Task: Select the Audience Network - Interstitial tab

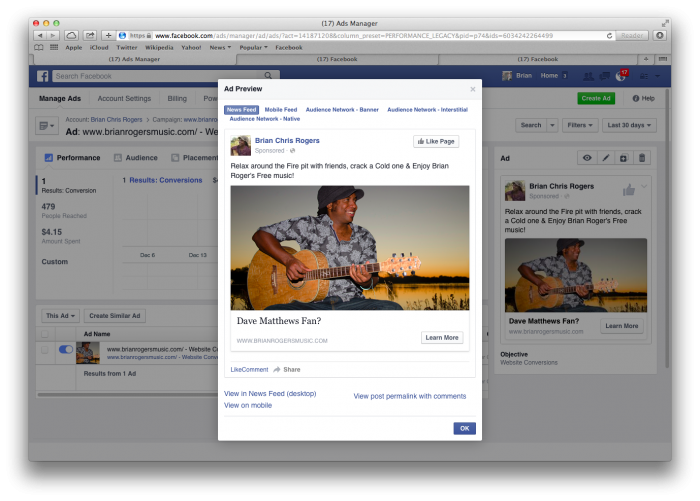Action: (x=427, y=110)
